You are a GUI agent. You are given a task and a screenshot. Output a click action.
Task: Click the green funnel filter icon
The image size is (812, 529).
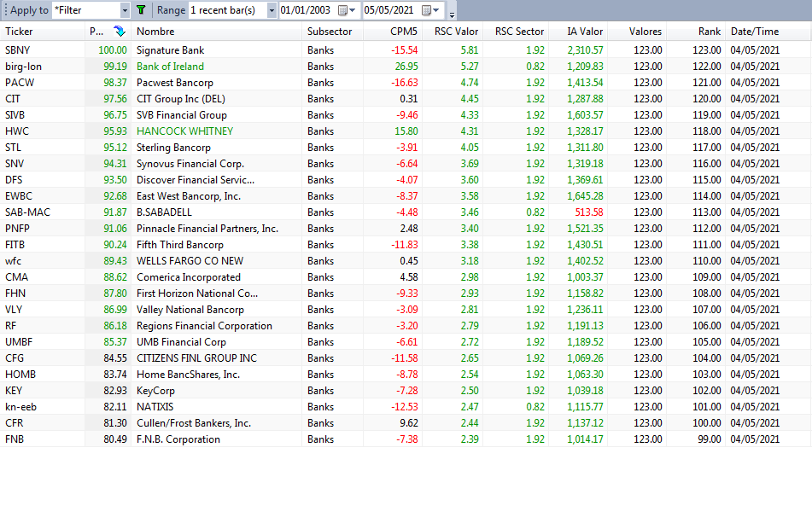pyautogui.click(x=141, y=10)
